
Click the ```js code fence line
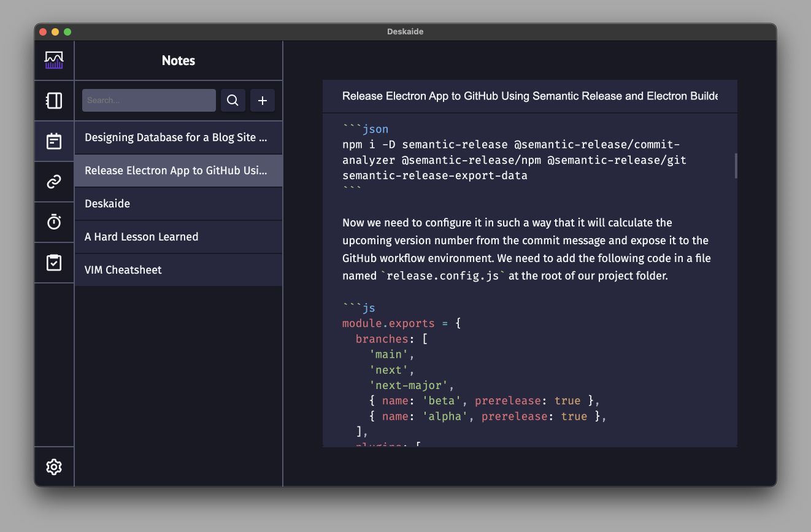pyautogui.click(x=359, y=308)
